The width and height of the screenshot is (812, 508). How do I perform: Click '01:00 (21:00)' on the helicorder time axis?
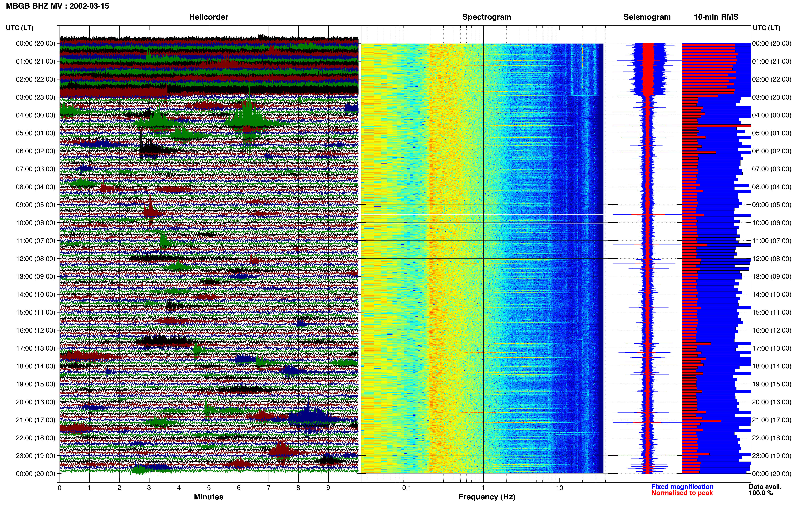click(x=36, y=61)
